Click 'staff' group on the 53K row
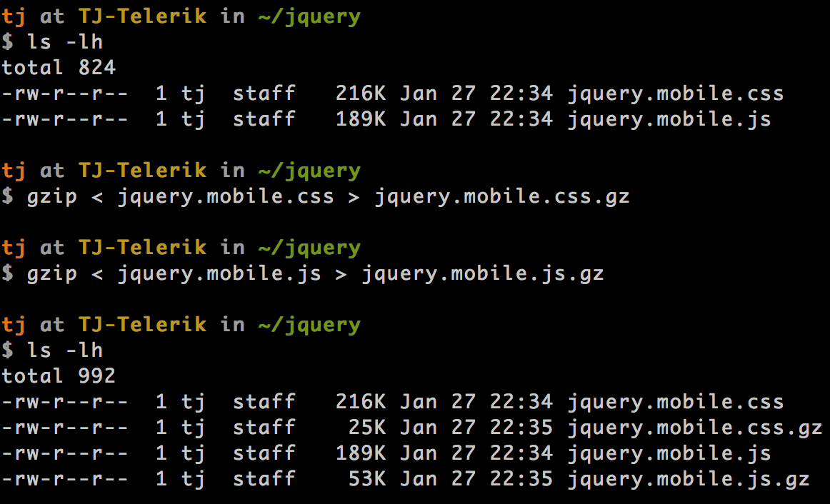830x504 pixels. tap(264, 478)
